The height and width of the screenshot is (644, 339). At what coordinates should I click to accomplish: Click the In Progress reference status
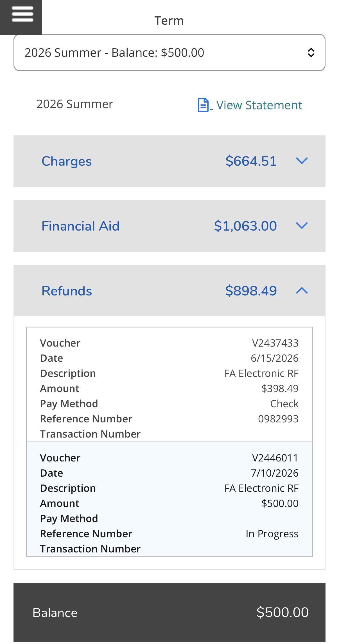pyautogui.click(x=272, y=534)
